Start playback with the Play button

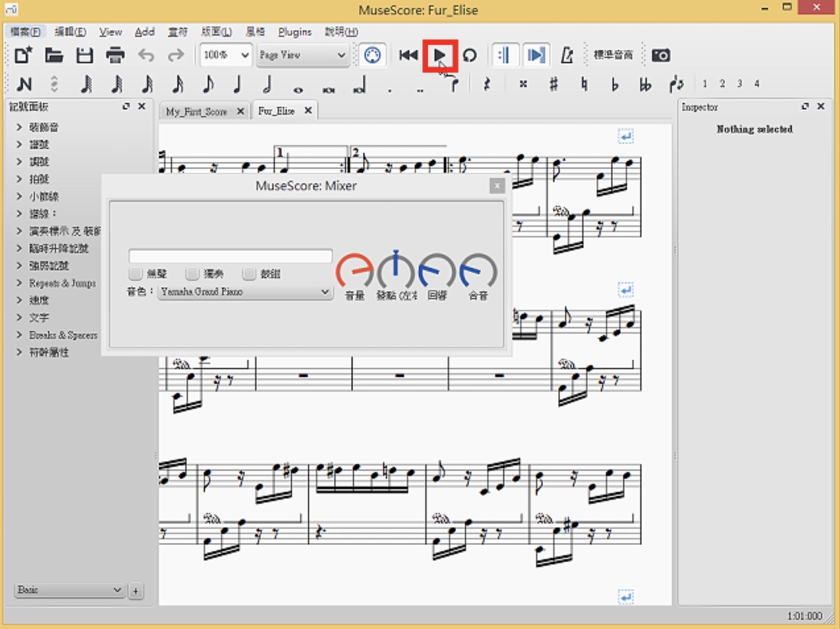pyautogui.click(x=440, y=55)
